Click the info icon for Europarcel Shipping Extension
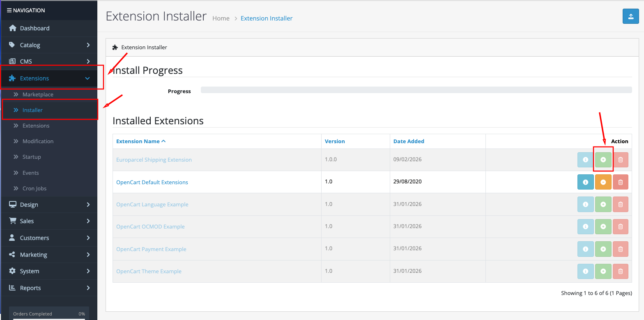This screenshot has width=644, height=320. pyautogui.click(x=586, y=160)
